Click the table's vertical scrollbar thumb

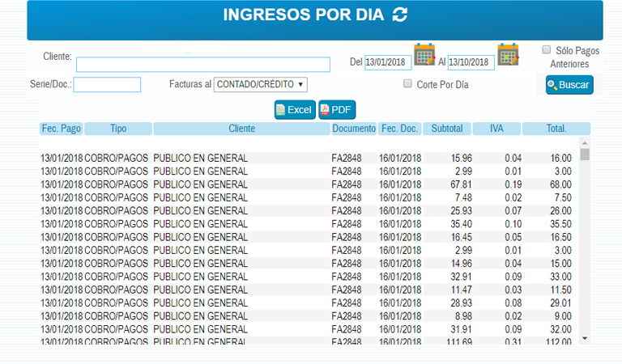coord(585,154)
